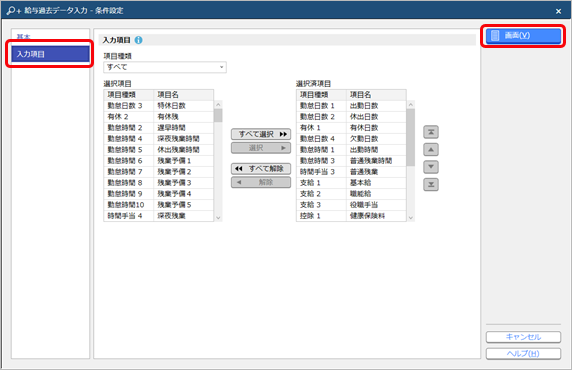This screenshot has height=370, width=572.
Task: Select 残業予備1 row in 選択項目 list
Action: 159,161
